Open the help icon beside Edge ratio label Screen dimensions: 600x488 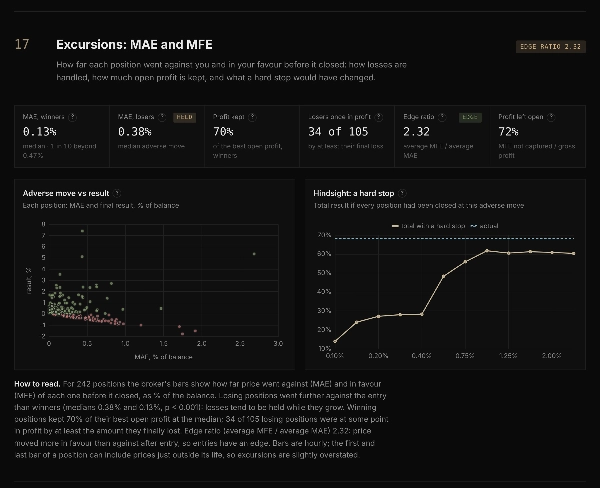pos(442,117)
